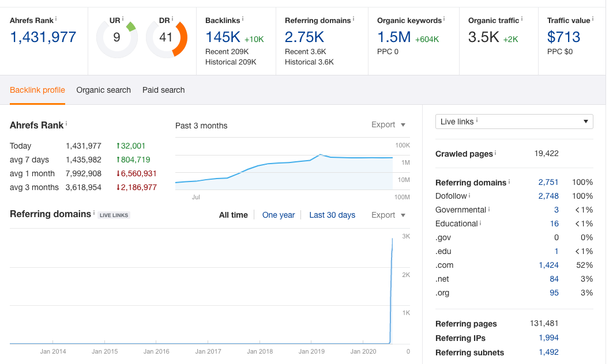Click avg 1 month change 6,560,931
Image resolution: width=613 pixels, height=364 pixels.
pos(137,174)
